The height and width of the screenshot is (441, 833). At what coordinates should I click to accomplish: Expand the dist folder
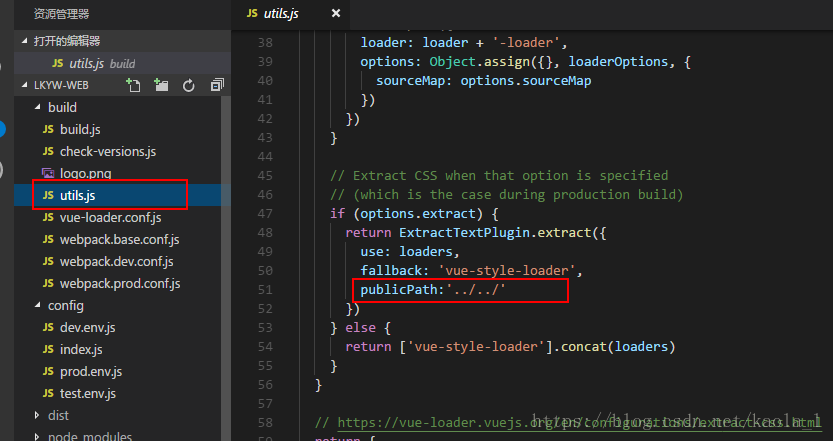point(37,415)
